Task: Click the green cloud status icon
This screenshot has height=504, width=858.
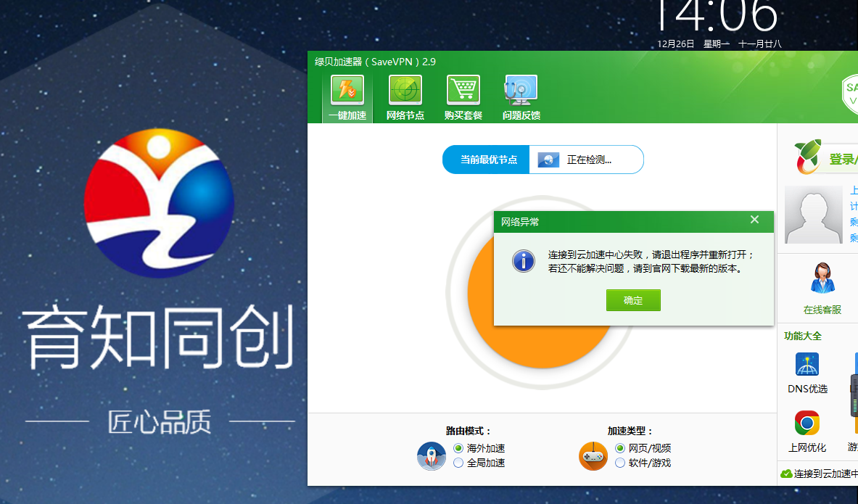Action: click(786, 474)
